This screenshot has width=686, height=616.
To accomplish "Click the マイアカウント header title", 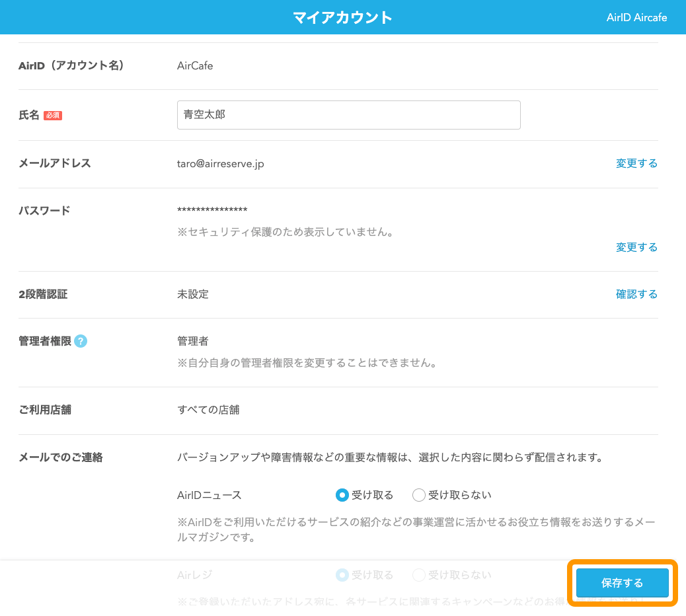I will (342, 17).
